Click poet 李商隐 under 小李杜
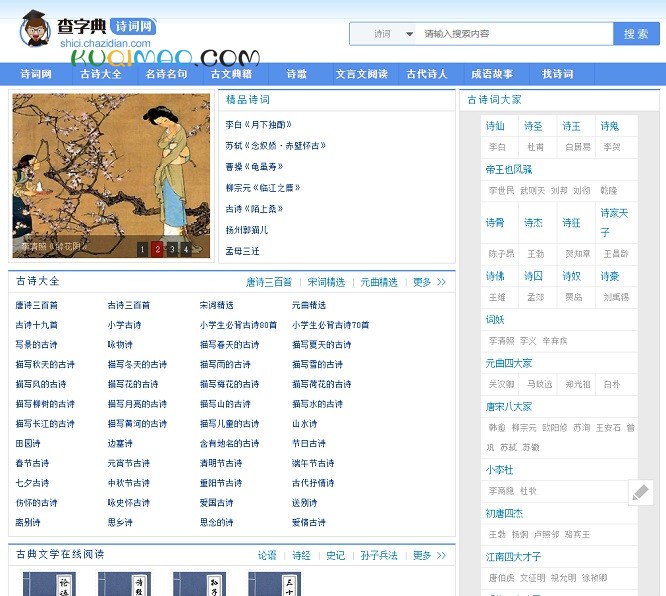Screen dimensions: 666x596 501,491
